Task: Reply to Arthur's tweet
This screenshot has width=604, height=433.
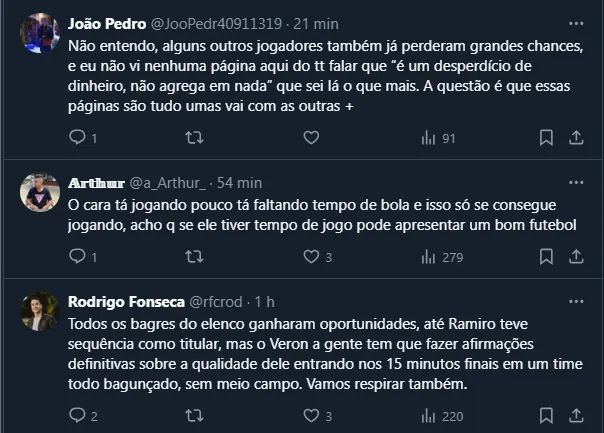Action: click(x=78, y=257)
